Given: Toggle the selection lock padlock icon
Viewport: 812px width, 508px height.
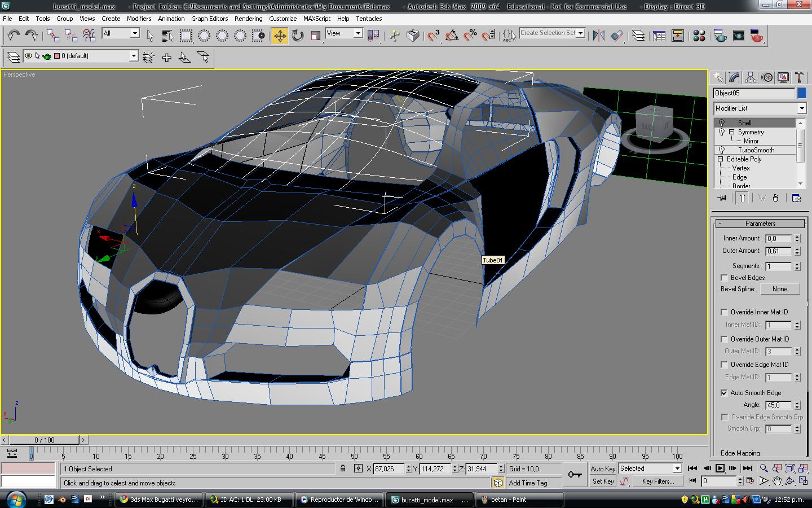Looking at the screenshot, I should 343,468.
